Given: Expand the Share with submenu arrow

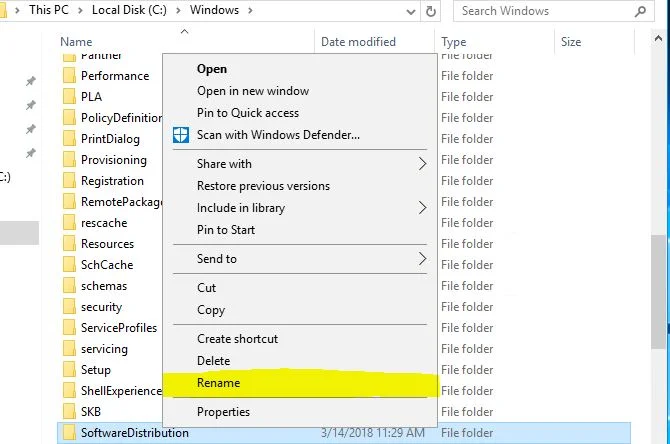Looking at the screenshot, I should (422, 164).
